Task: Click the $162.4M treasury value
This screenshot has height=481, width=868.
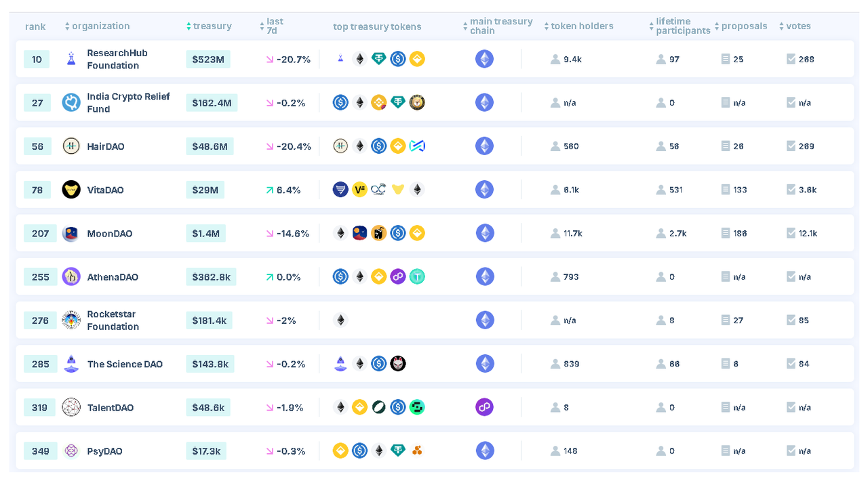Action: click(x=212, y=102)
